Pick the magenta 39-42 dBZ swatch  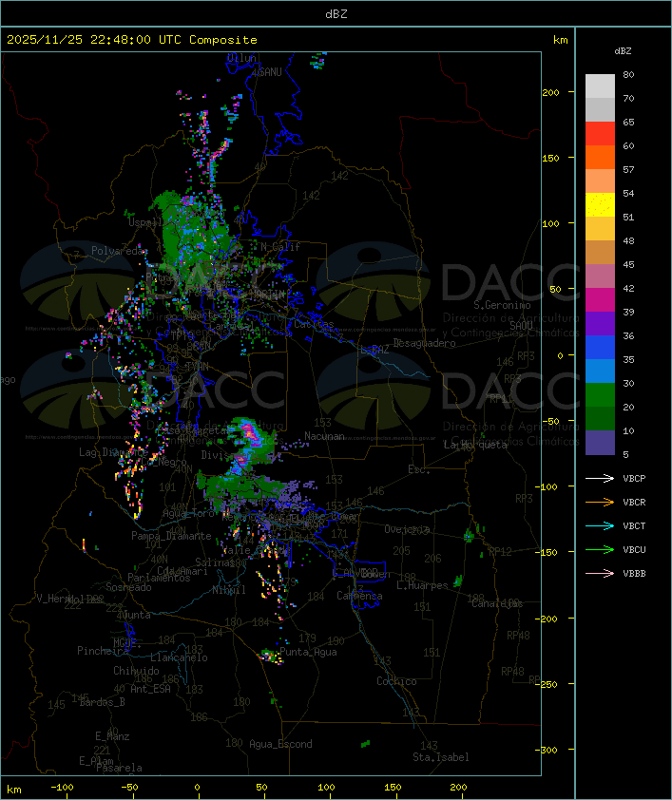600,300
